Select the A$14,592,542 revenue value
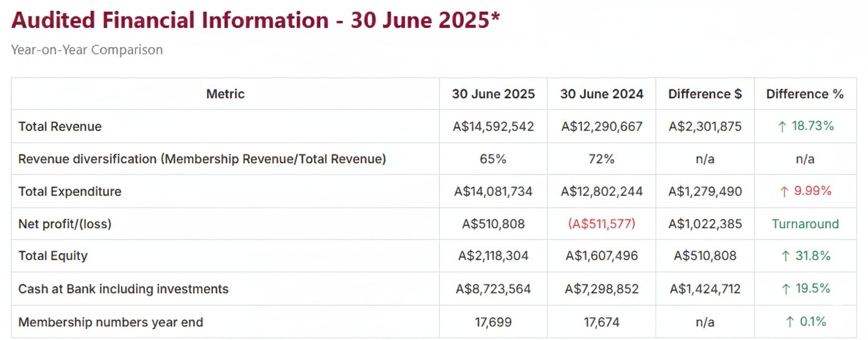Viewport: 868px width, 340px height. (493, 126)
